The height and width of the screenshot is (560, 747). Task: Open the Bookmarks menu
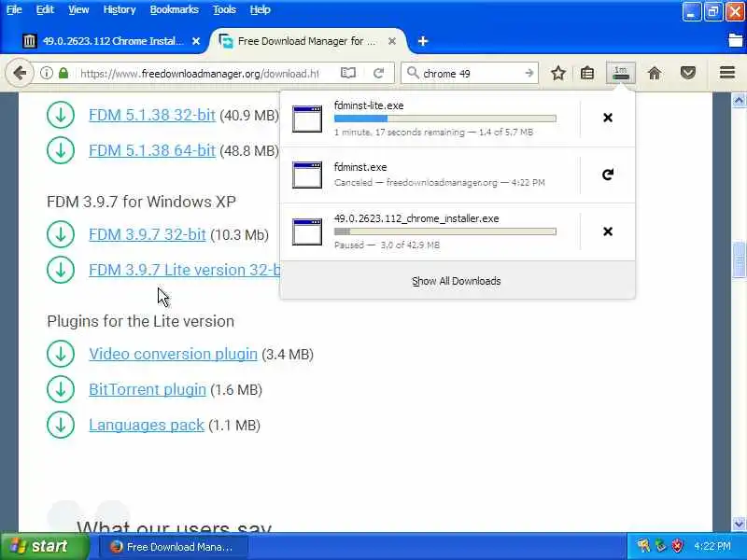[x=174, y=9]
